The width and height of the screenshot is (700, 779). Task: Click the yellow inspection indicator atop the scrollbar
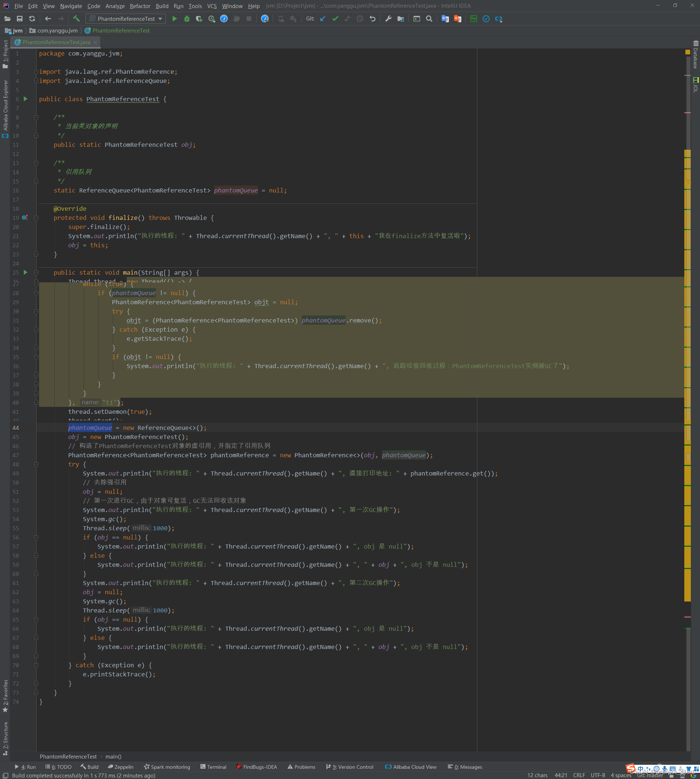pyautogui.click(x=688, y=52)
